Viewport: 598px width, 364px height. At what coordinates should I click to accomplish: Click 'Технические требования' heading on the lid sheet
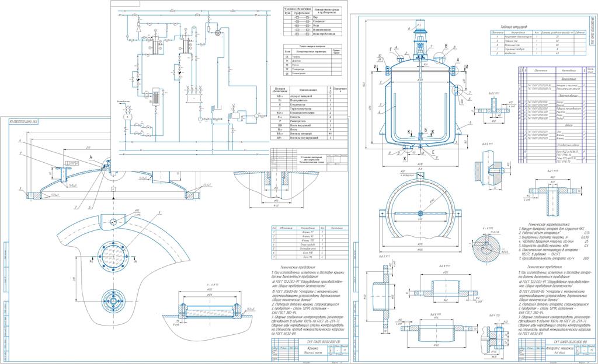tap(298, 268)
